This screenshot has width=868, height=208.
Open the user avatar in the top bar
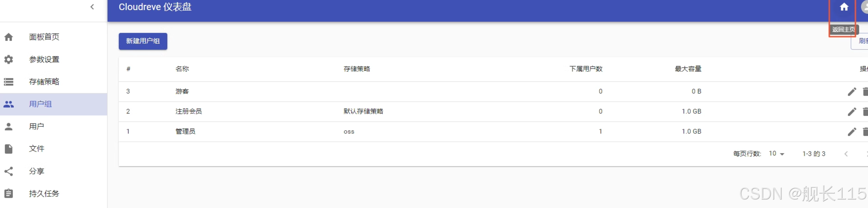point(865,7)
